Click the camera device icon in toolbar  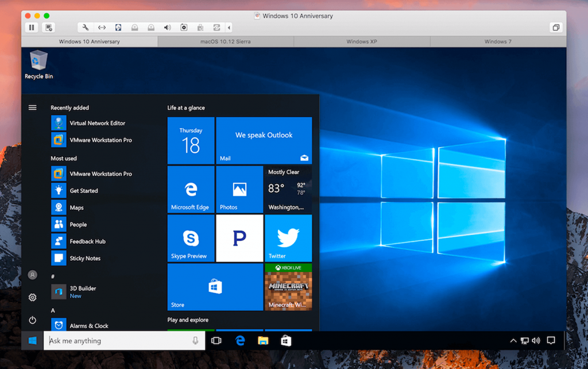184,28
